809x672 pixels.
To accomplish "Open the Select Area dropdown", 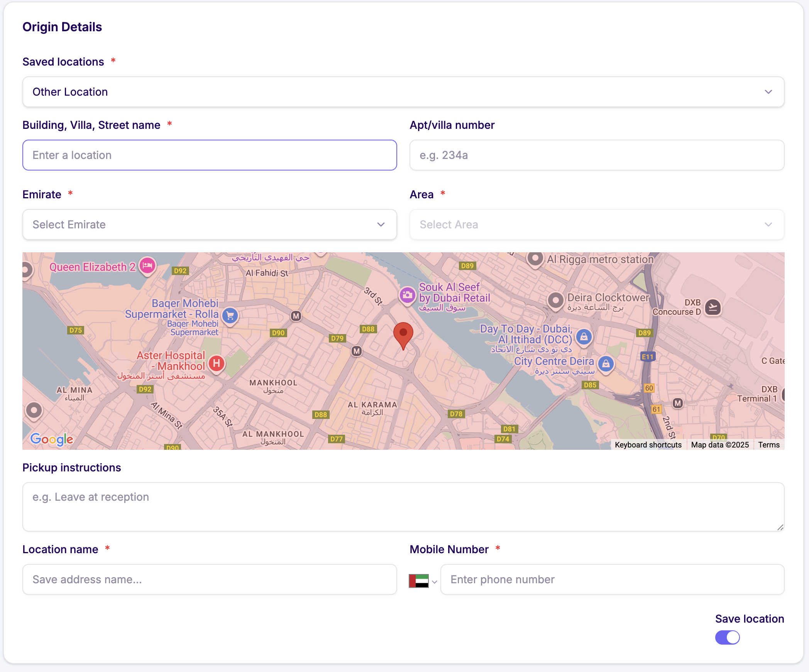I will point(596,225).
